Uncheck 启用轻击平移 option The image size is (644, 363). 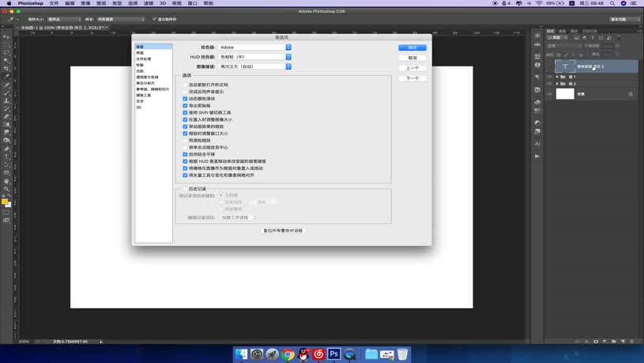[185, 154]
